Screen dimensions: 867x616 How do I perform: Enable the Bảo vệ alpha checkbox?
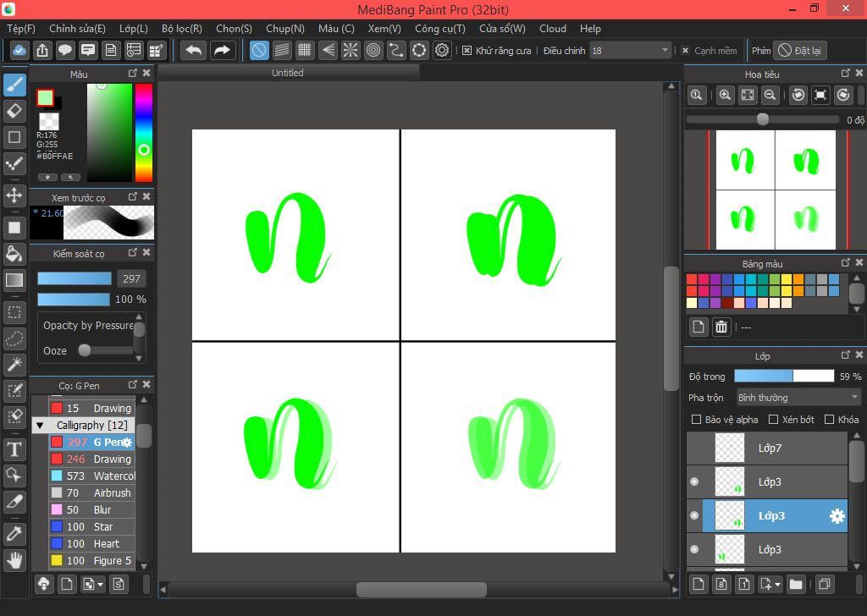696,420
